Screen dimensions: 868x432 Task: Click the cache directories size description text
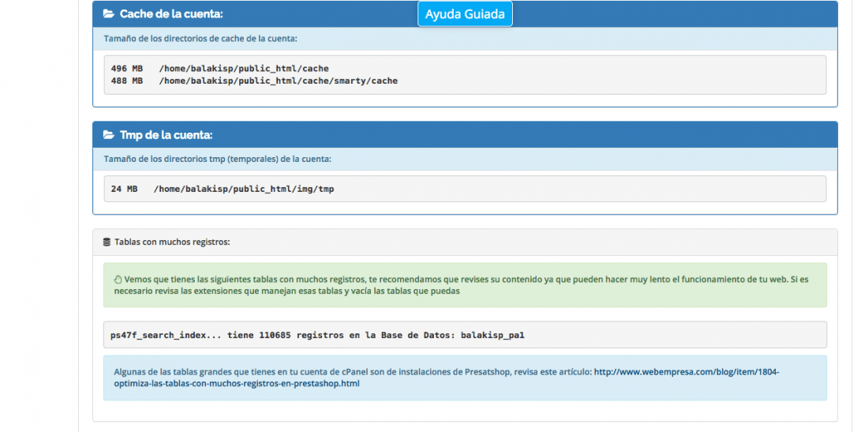pyautogui.click(x=200, y=39)
